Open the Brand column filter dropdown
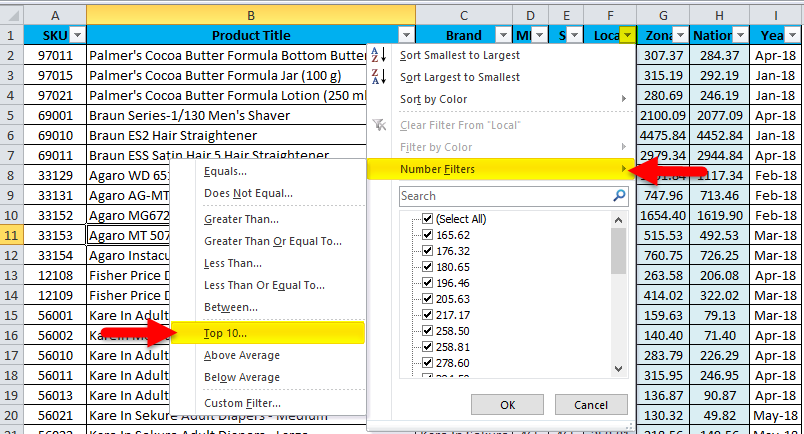The image size is (804, 434). point(503,35)
